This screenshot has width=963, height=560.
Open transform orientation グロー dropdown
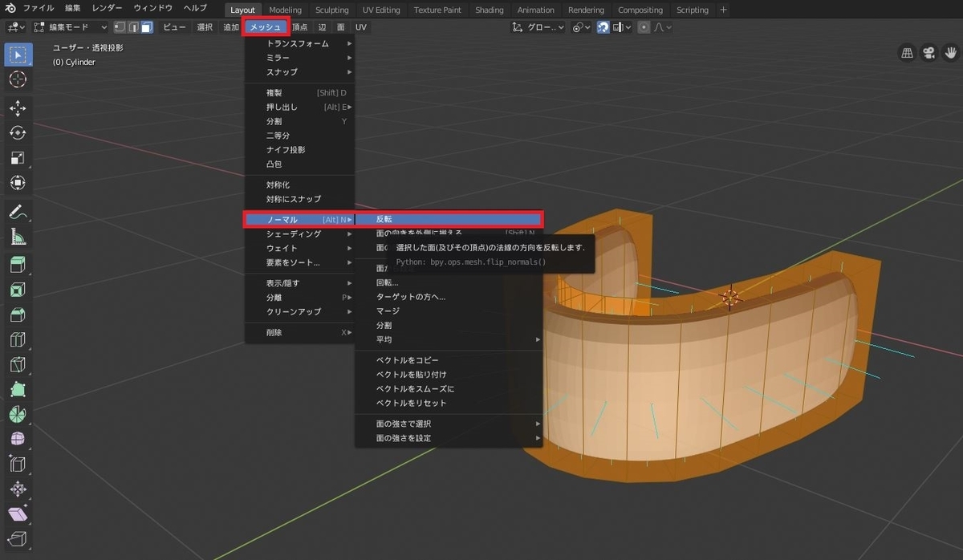click(538, 27)
